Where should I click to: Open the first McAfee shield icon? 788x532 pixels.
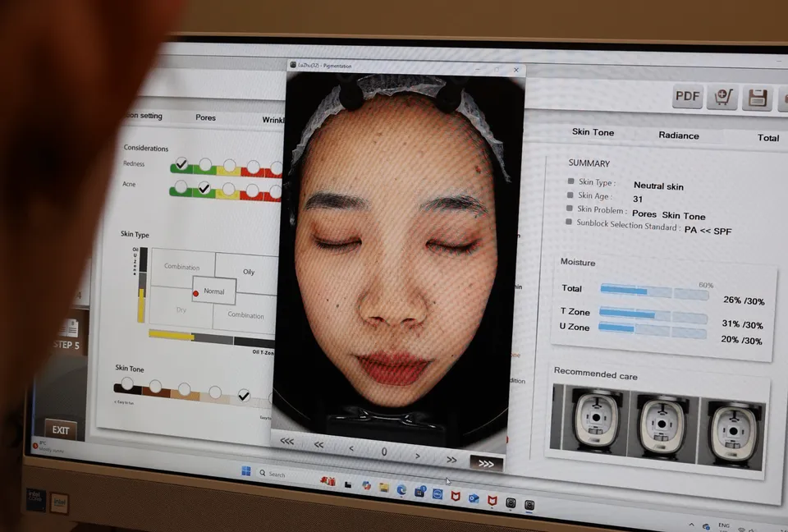pyautogui.click(x=456, y=497)
